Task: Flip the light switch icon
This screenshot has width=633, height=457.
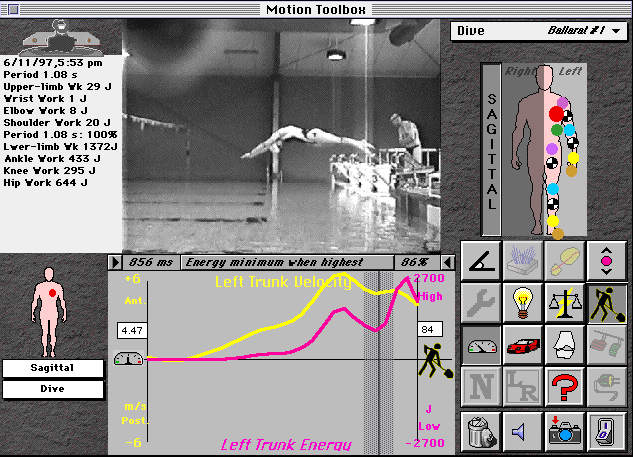Action: pyautogui.click(x=606, y=431)
